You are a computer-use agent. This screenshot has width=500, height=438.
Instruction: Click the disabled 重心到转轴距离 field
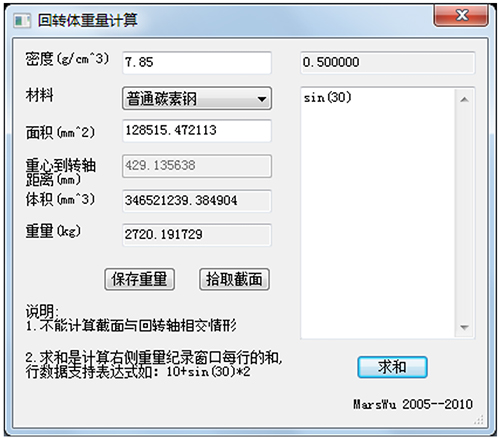[x=197, y=166]
